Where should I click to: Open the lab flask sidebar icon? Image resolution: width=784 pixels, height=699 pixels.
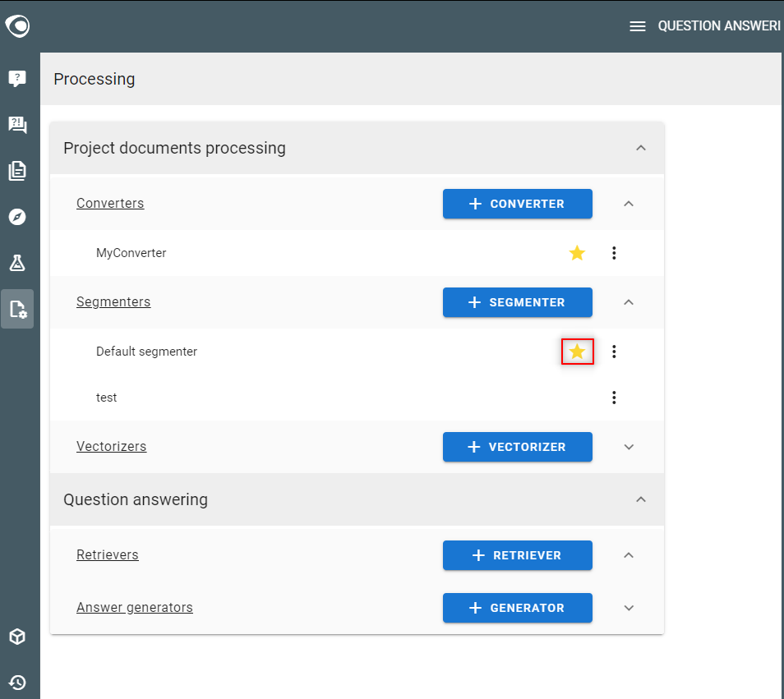pyautogui.click(x=17, y=263)
